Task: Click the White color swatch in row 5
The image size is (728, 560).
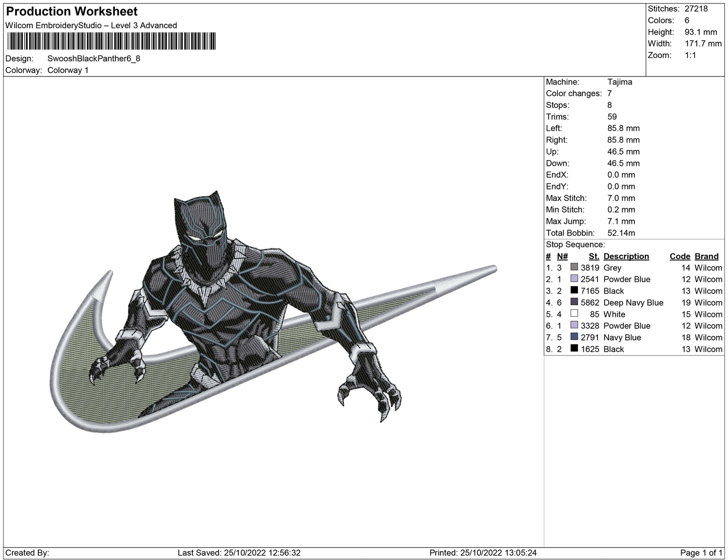Action: tap(574, 314)
